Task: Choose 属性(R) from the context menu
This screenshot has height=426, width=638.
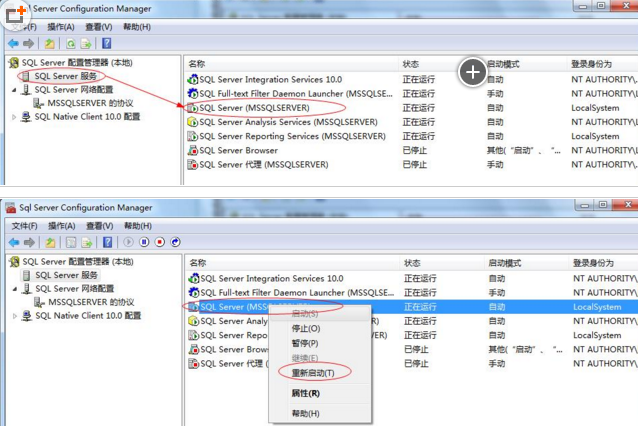Action: [306, 393]
